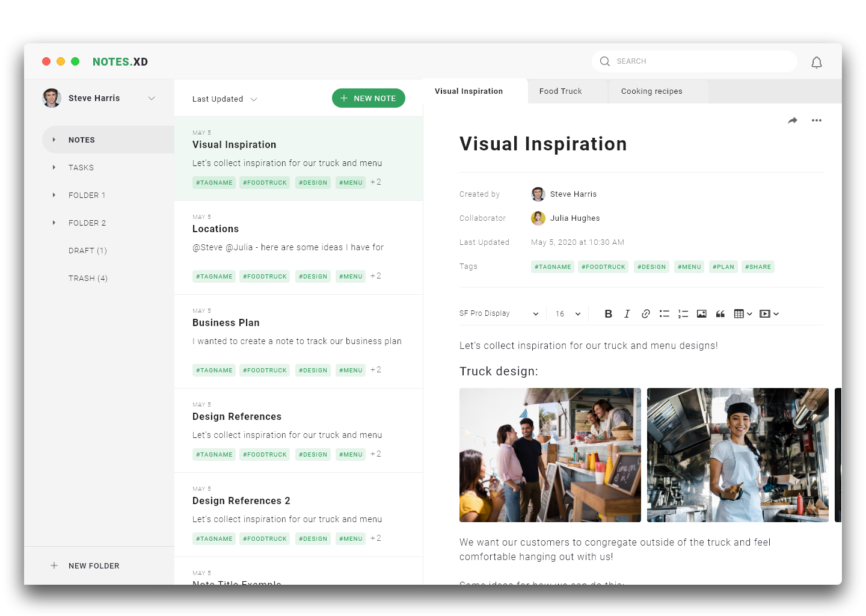Expand the Tasks tree arrow

(x=54, y=167)
